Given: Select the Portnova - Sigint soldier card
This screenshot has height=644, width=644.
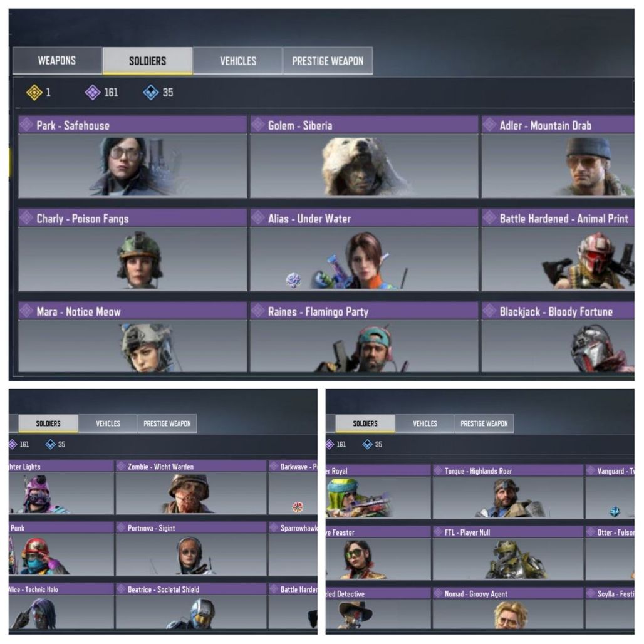Looking at the screenshot, I should click(x=191, y=549).
